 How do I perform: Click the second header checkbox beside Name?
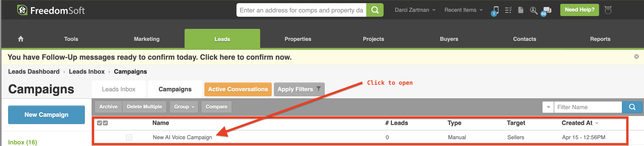[x=106, y=123]
